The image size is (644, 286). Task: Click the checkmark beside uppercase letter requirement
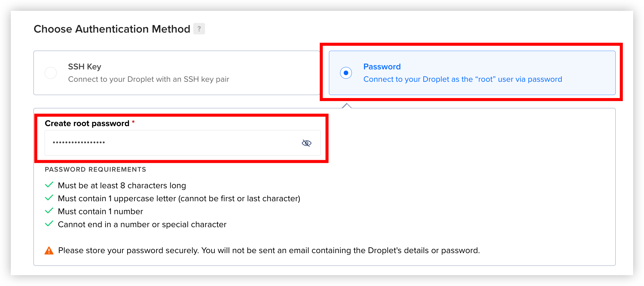coord(49,198)
